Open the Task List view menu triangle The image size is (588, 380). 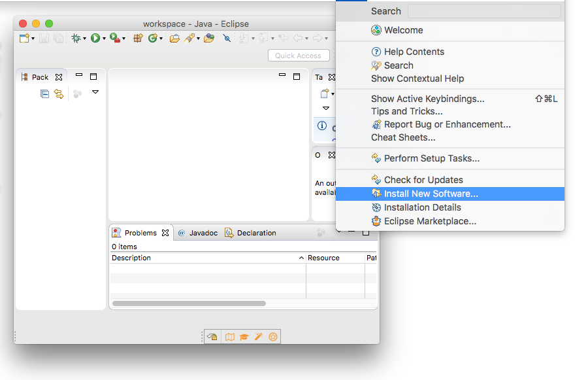tap(326, 108)
